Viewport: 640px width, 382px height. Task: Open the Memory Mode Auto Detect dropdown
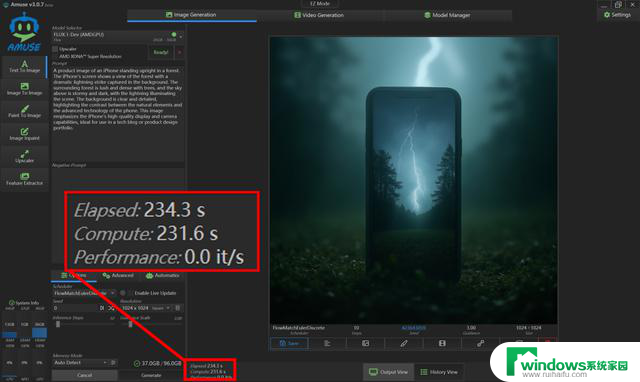pos(80,362)
